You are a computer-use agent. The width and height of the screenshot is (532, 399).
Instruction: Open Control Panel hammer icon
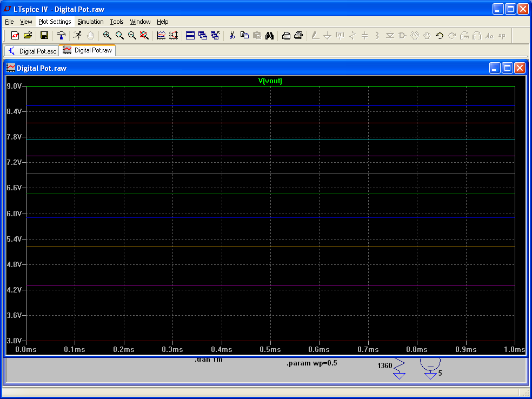[x=61, y=35]
